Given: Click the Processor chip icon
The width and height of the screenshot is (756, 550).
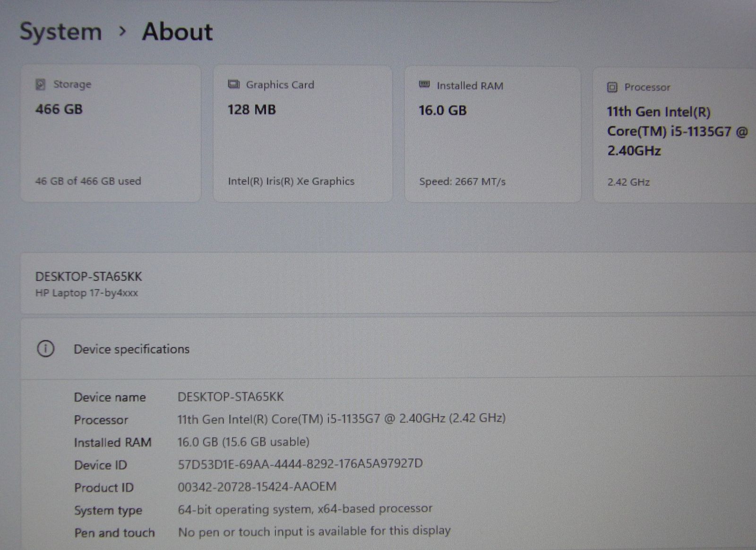Looking at the screenshot, I should coord(612,87).
